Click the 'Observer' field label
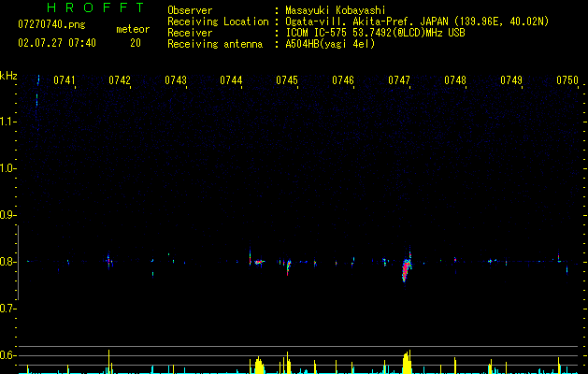This screenshot has width=588, height=374. click(190, 10)
